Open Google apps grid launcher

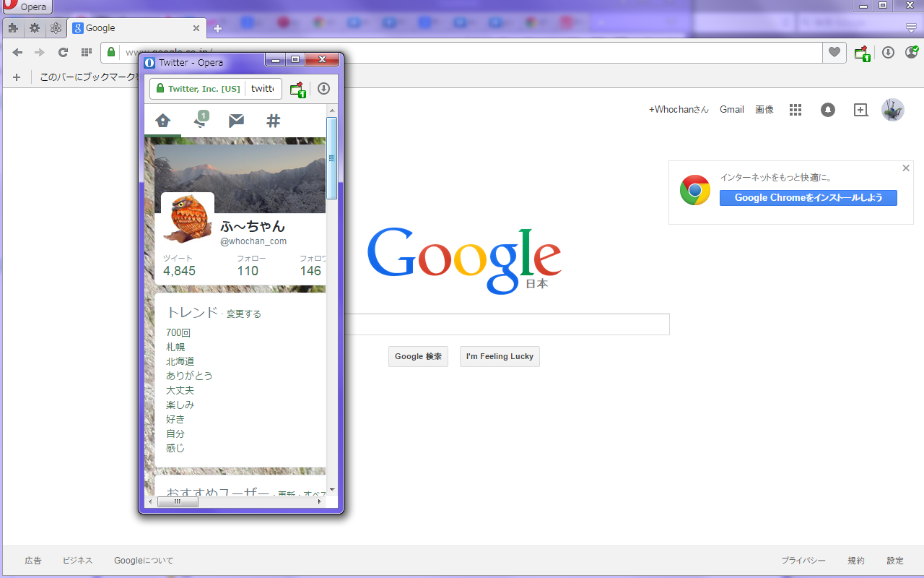(x=796, y=110)
